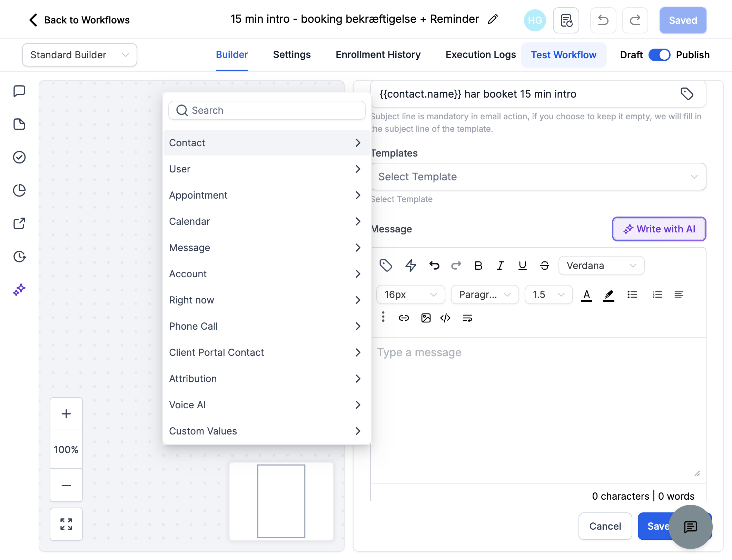Viewport: 732px width, 560px height.
Task: Expand the Contact custom values category
Action: (x=267, y=143)
